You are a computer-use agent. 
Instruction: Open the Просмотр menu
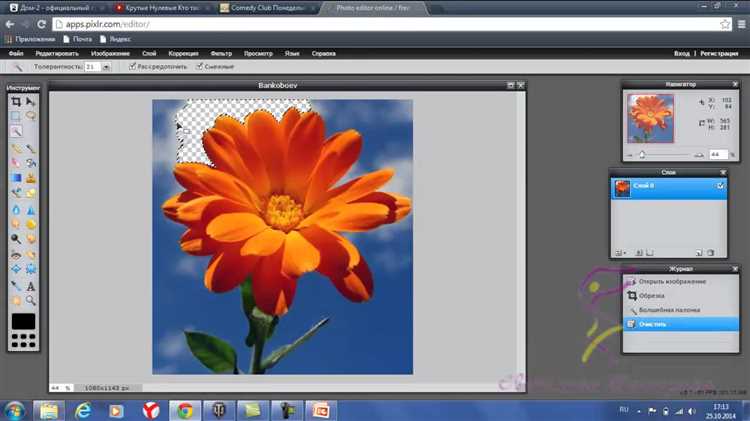258,54
